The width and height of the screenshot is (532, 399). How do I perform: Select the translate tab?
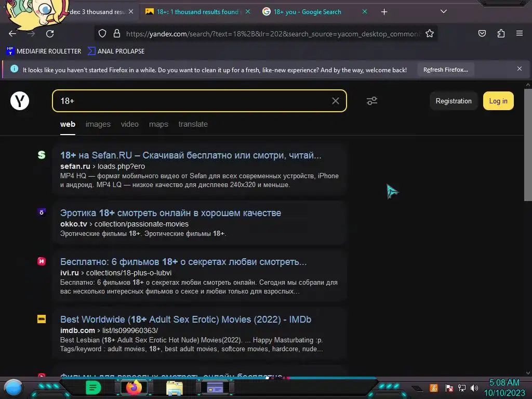(x=193, y=124)
